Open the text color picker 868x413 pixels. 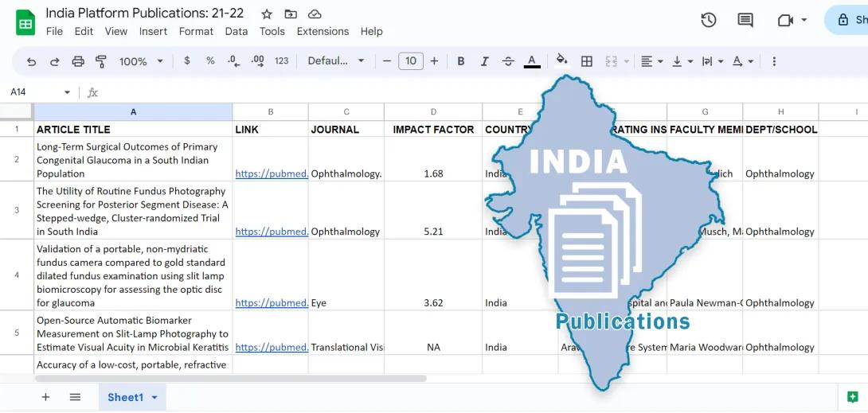[x=532, y=61]
